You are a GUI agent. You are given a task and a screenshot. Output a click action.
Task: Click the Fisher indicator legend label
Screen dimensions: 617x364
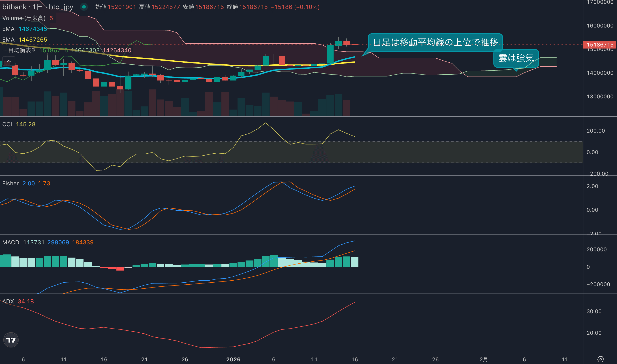click(10, 184)
